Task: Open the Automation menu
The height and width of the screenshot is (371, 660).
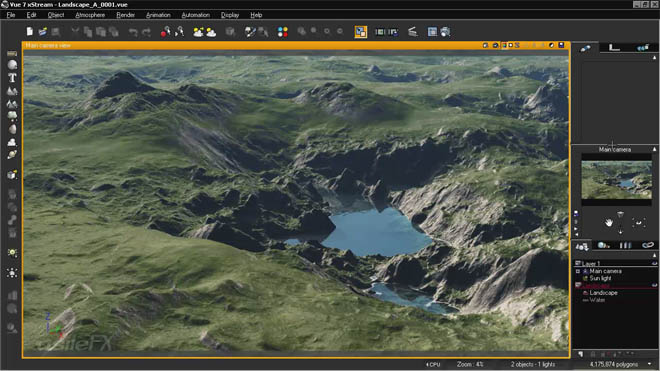Action: point(195,15)
